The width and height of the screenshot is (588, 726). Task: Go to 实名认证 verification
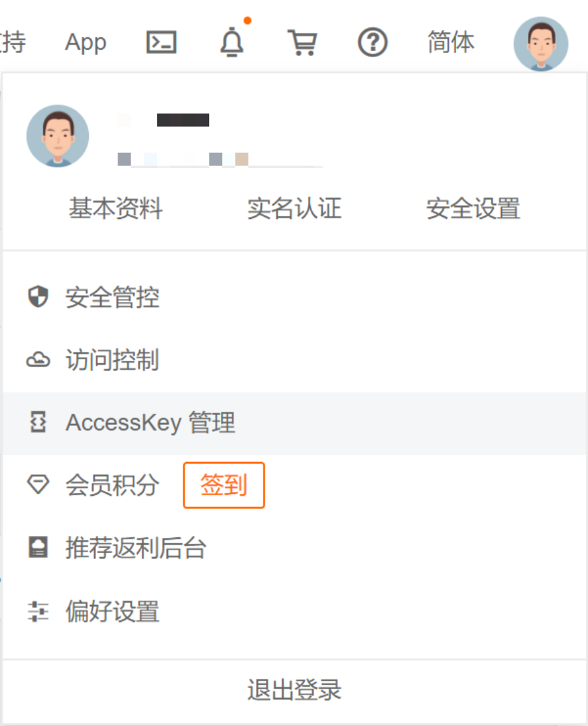click(x=294, y=209)
